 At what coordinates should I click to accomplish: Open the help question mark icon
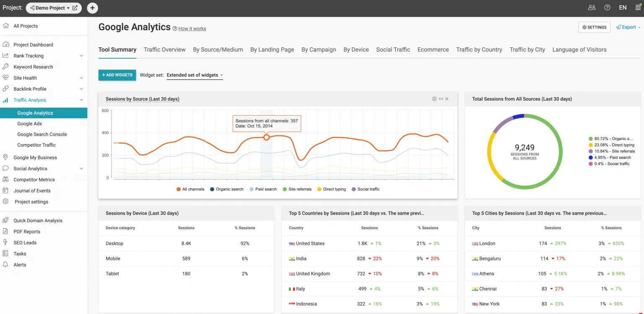[607, 8]
